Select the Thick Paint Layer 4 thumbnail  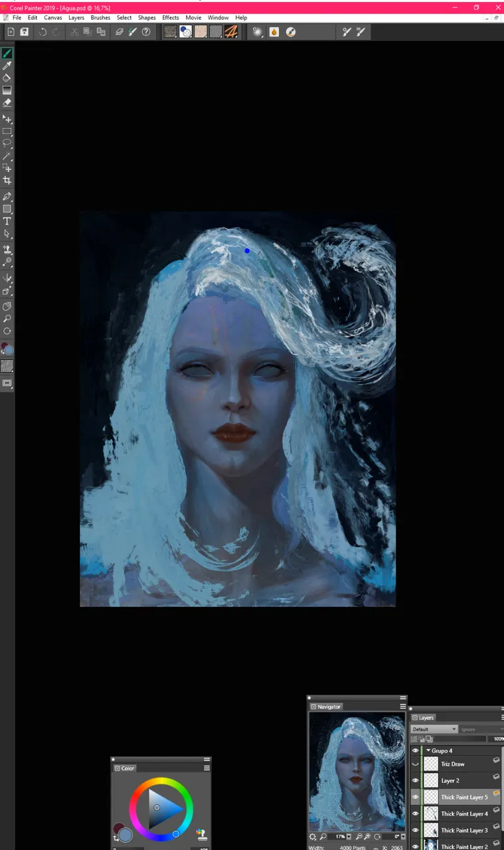431,813
